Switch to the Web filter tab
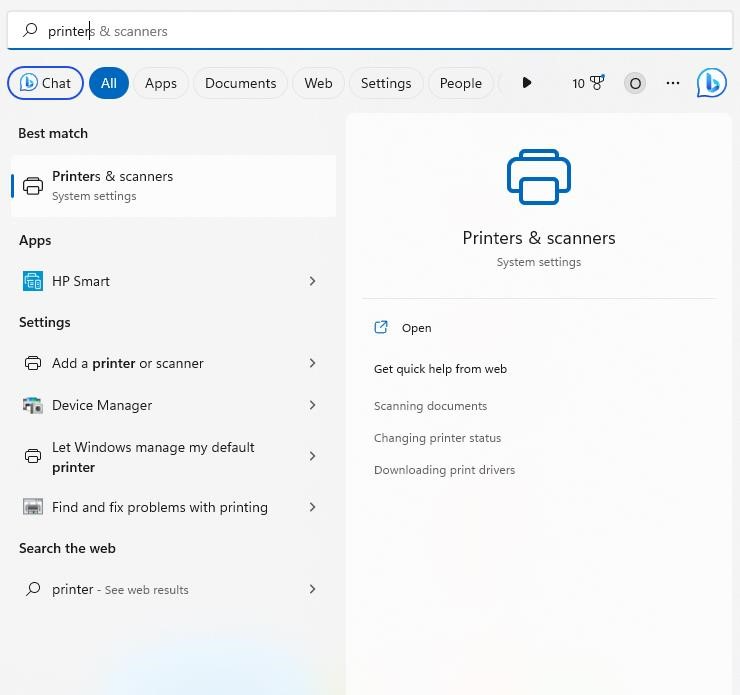Screen dimensions: 740x695 click(318, 83)
